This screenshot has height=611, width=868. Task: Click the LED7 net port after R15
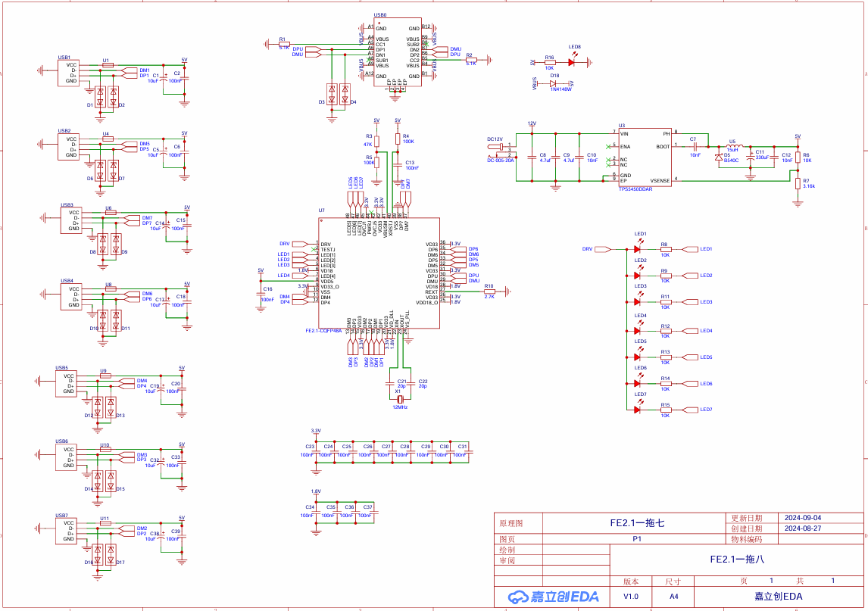click(x=690, y=410)
